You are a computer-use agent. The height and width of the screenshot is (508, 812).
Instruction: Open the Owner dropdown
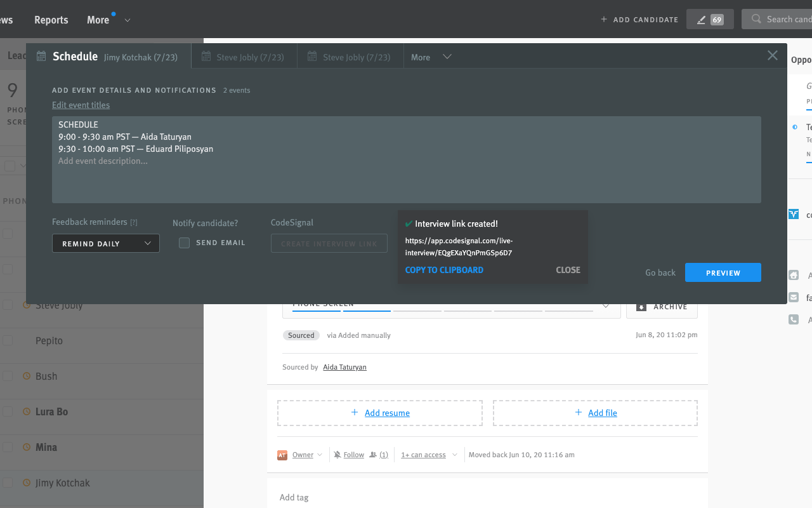tap(307, 455)
